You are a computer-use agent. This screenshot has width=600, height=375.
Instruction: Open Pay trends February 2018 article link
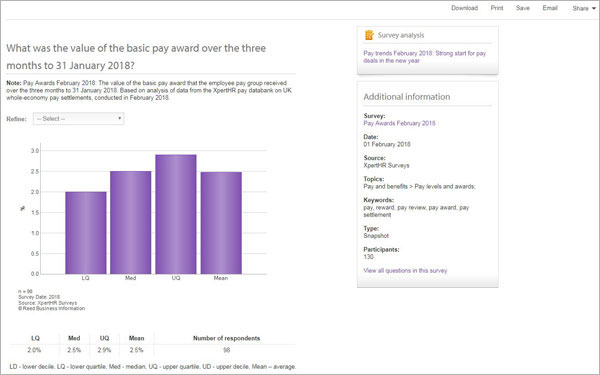424,57
